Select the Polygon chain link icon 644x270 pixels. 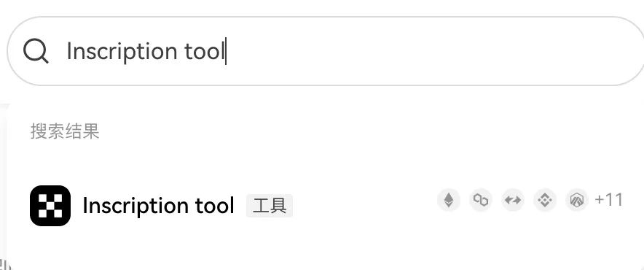[x=481, y=201]
